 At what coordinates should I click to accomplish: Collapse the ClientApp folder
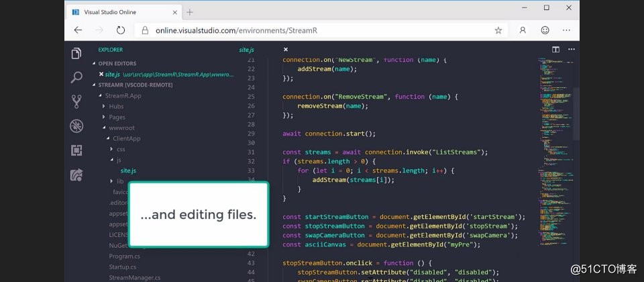pyautogui.click(x=123, y=138)
